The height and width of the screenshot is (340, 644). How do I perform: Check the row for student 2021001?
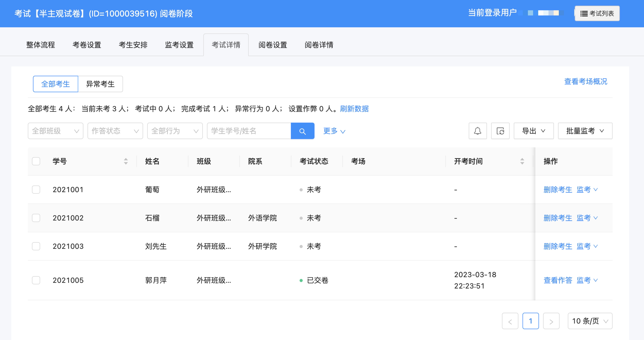pos(36,190)
